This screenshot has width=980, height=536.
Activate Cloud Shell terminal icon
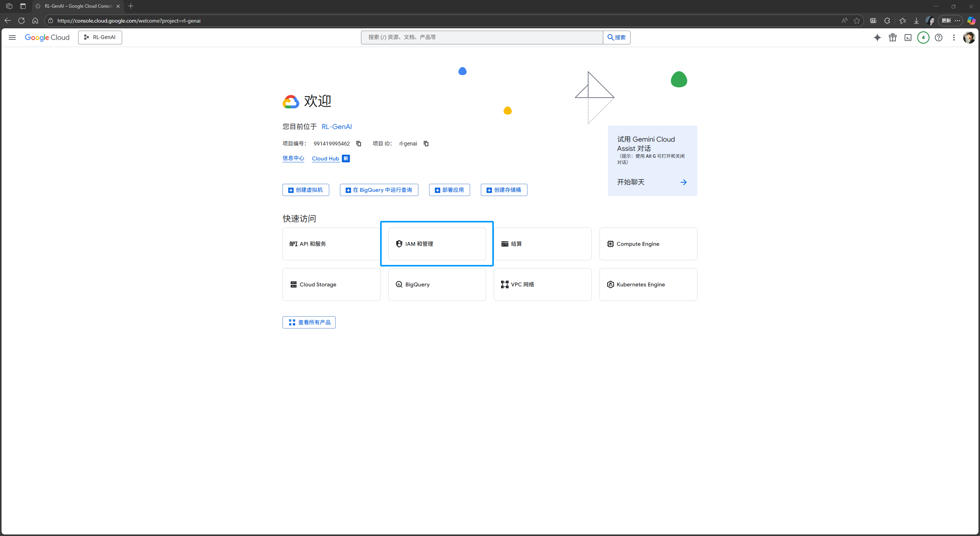coord(908,38)
